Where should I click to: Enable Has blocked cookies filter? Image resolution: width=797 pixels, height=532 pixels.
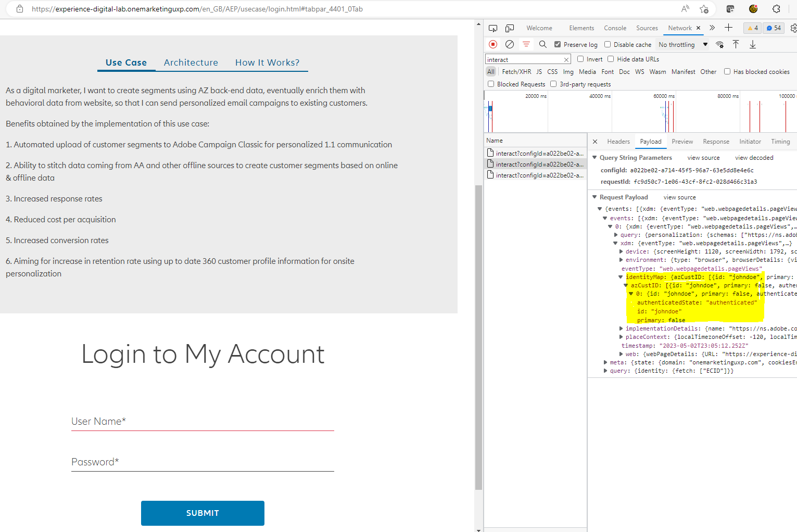pyautogui.click(x=727, y=71)
